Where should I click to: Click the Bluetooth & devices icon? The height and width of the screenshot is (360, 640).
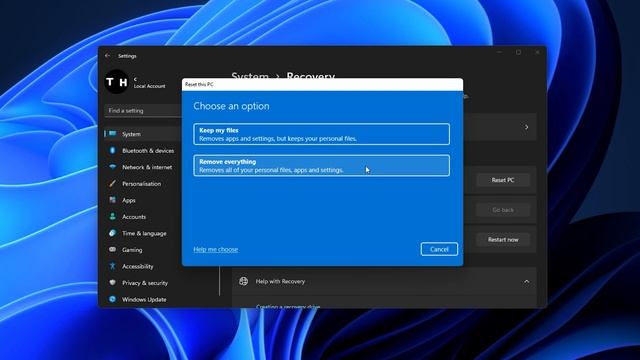pyautogui.click(x=113, y=151)
